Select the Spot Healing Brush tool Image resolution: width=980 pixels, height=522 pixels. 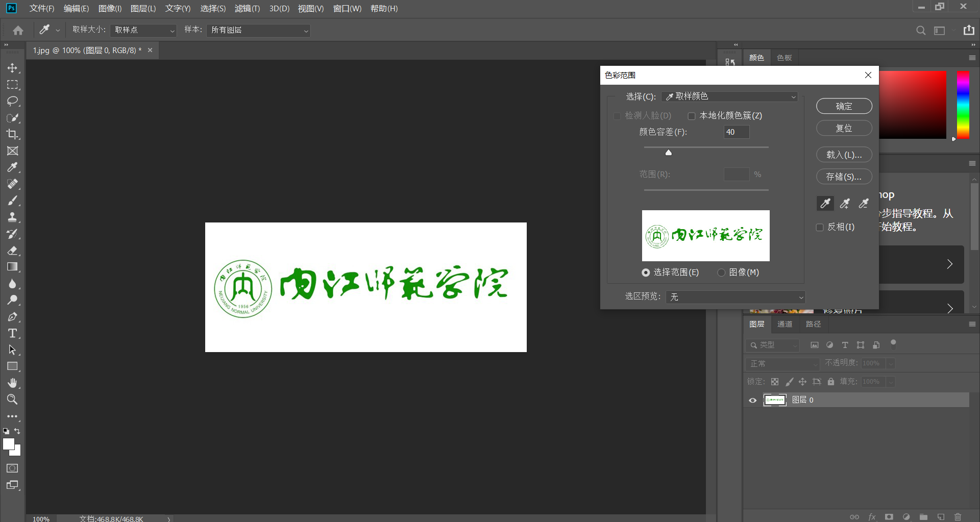pos(12,184)
